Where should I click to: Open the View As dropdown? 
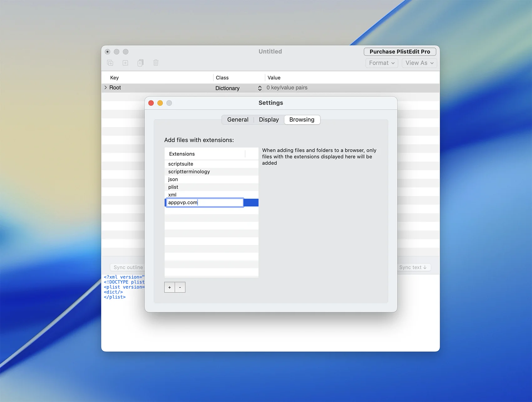(x=419, y=63)
